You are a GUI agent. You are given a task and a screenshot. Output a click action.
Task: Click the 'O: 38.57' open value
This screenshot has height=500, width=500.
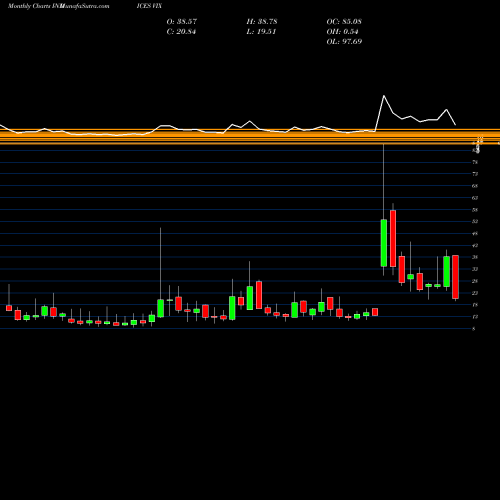pos(182,22)
